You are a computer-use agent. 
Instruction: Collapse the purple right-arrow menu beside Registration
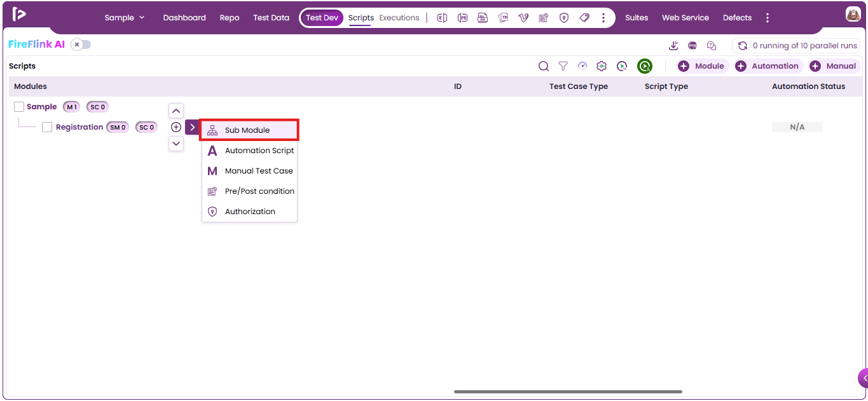click(x=192, y=127)
